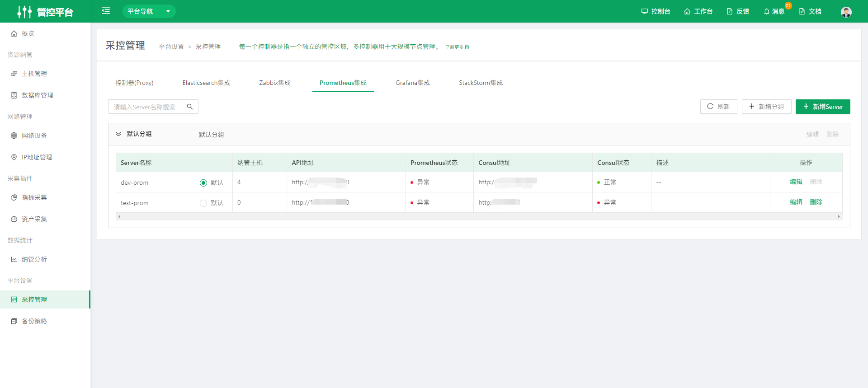Collapse the 默认分组 group chevron

(x=118, y=134)
